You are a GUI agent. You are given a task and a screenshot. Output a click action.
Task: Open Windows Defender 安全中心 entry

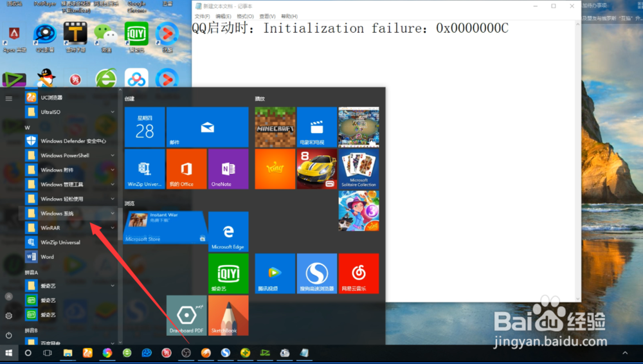pyautogui.click(x=69, y=141)
